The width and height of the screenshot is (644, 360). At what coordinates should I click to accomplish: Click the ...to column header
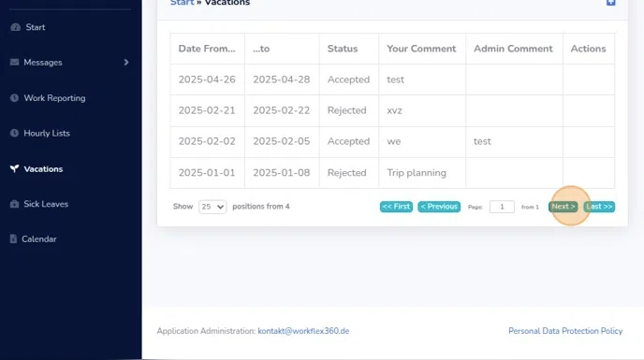point(282,49)
